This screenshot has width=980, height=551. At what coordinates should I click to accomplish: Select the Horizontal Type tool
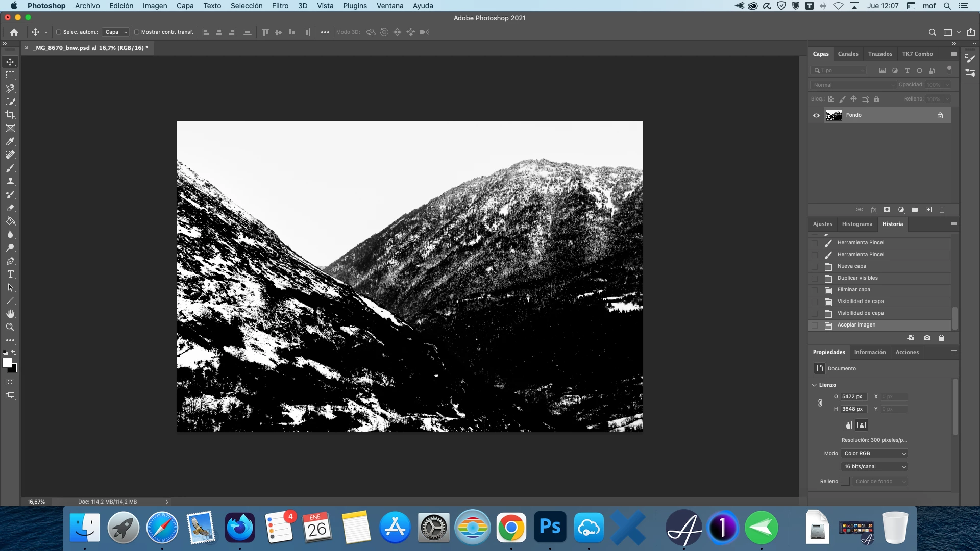[10, 274]
